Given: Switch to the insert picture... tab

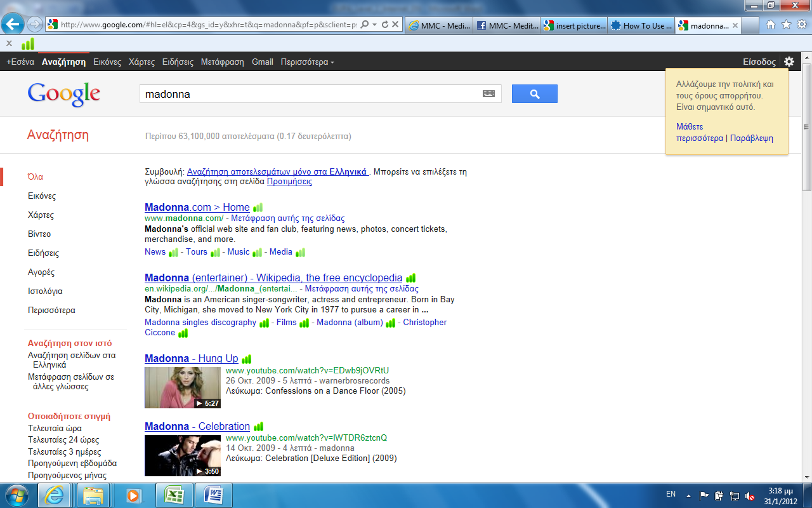Looking at the screenshot, I should click(x=574, y=26).
